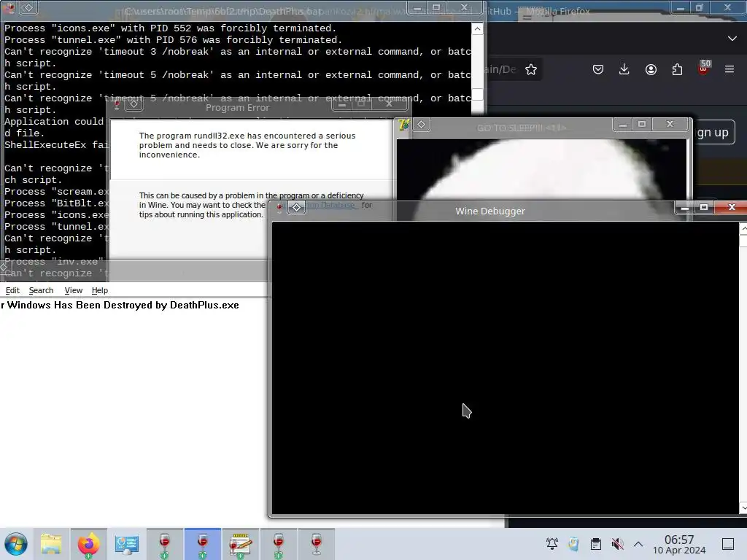
Task: Open the Help menu in notepad
Action: point(99,290)
